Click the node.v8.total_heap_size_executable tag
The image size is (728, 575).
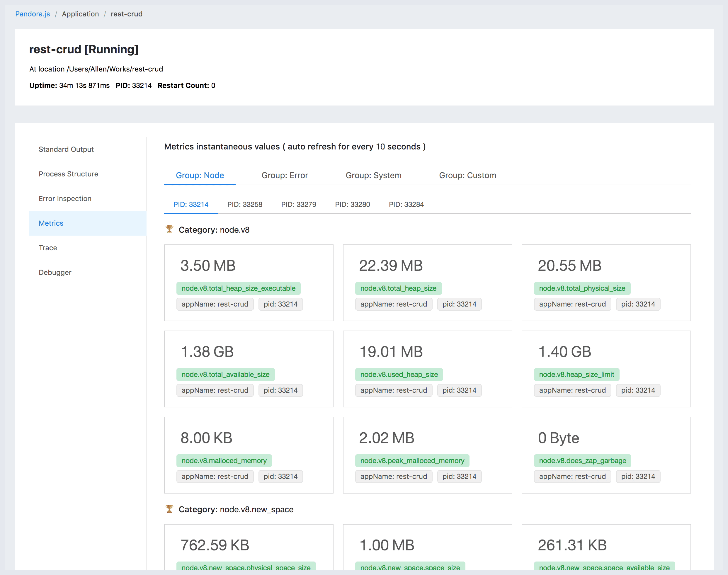coord(238,288)
